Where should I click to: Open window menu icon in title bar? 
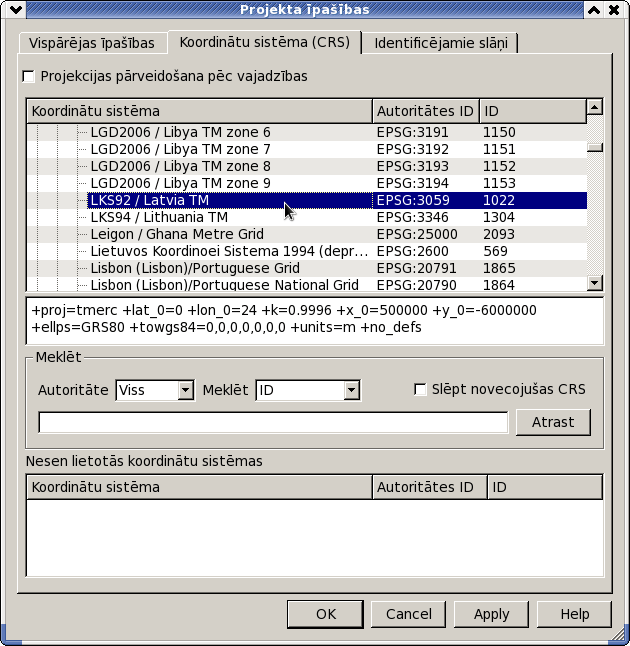[x=16, y=9]
